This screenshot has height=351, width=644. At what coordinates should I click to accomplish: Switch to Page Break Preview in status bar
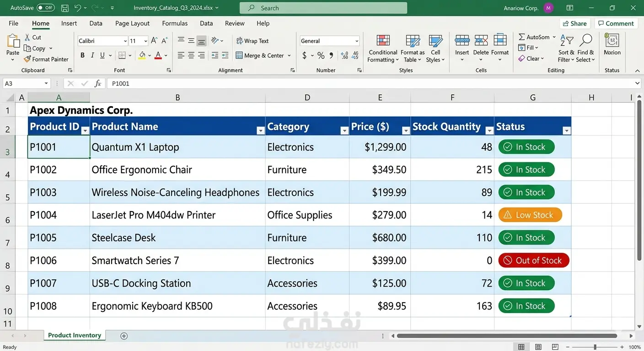coord(555,347)
